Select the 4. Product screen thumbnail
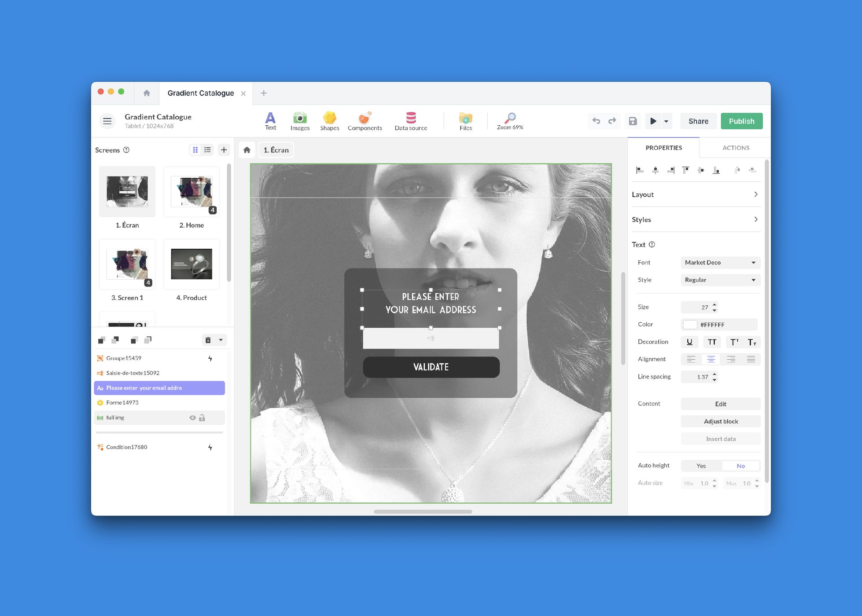Screen dimensions: 862x616 [191, 264]
